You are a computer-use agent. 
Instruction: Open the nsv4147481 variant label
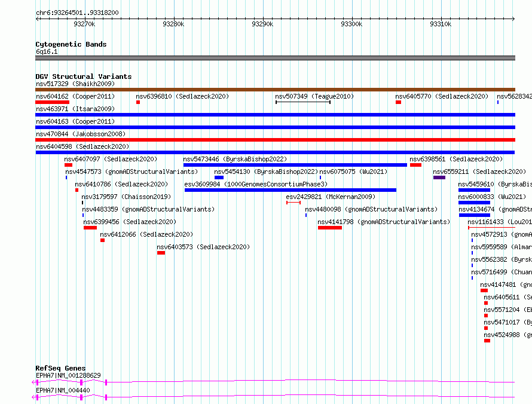506,284
